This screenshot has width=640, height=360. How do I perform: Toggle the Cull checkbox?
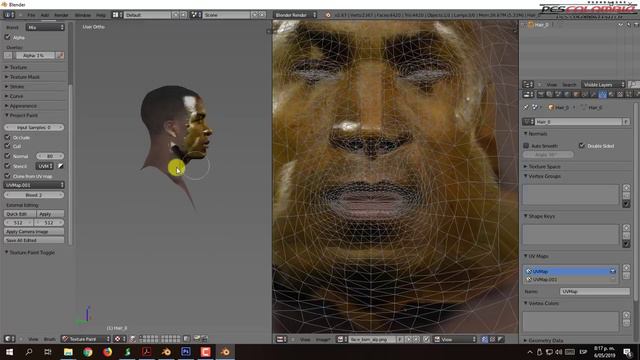7,146
